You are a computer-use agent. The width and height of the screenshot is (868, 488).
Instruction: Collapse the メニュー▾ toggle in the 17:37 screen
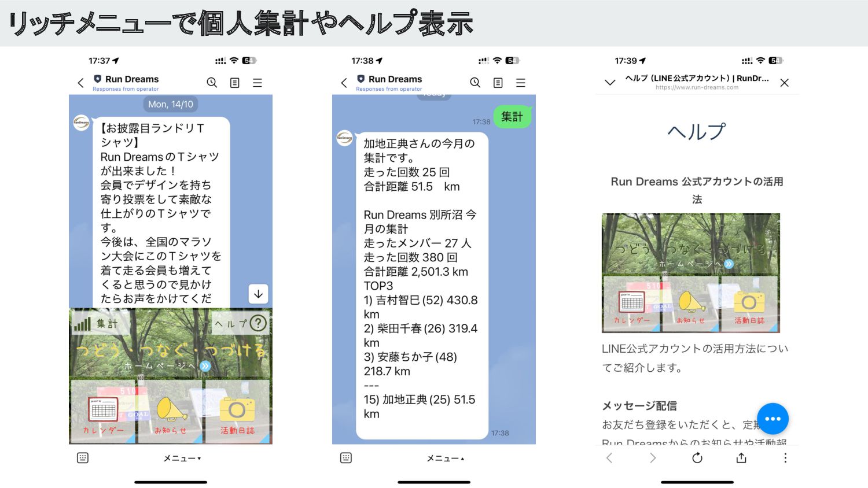pos(182,458)
